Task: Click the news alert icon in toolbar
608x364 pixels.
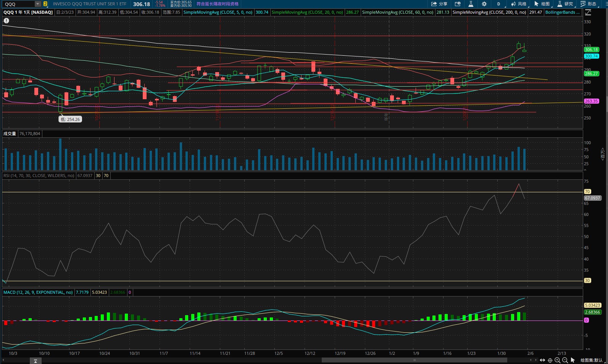Action: coord(458,4)
